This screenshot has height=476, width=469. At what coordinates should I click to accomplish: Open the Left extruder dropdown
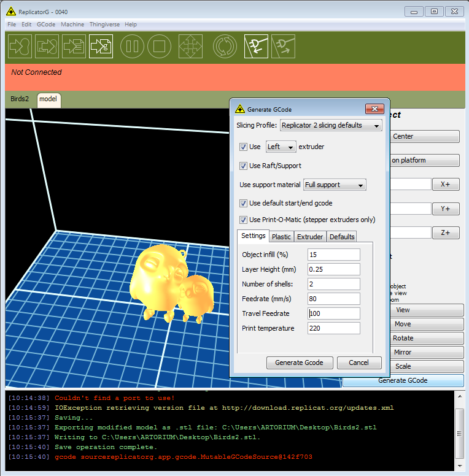pos(281,147)
